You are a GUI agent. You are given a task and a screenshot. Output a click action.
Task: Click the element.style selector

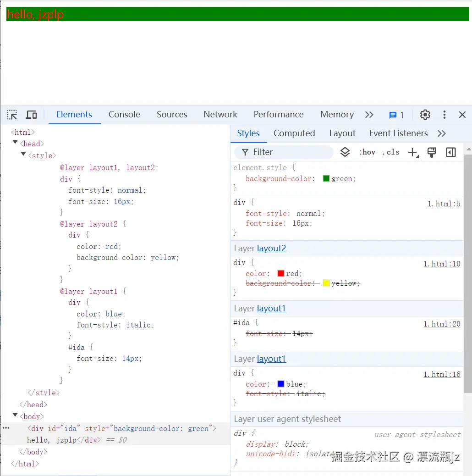(x=260, y=167)
